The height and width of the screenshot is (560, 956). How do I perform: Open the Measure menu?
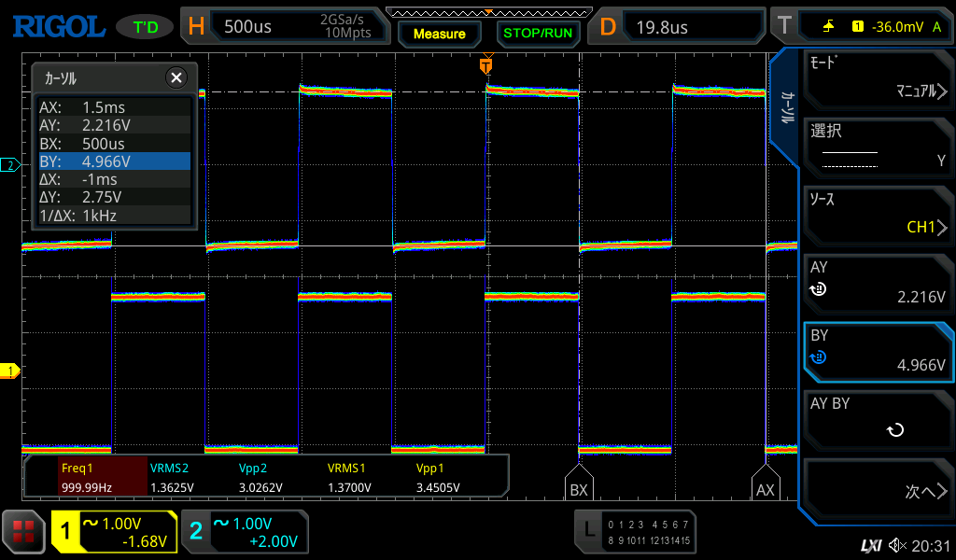[439, 34]
